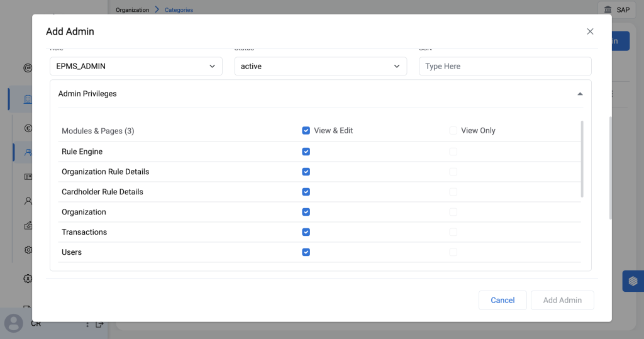The image size is (644, 339).
Task: Click the Categories breadcrumb item
Action: [x=179, y=10]
